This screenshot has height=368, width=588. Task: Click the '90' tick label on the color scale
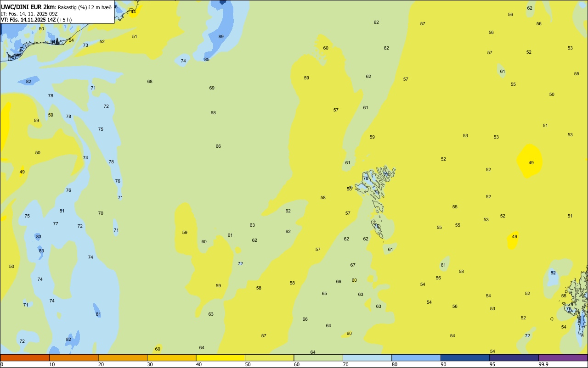pos(443,364)
